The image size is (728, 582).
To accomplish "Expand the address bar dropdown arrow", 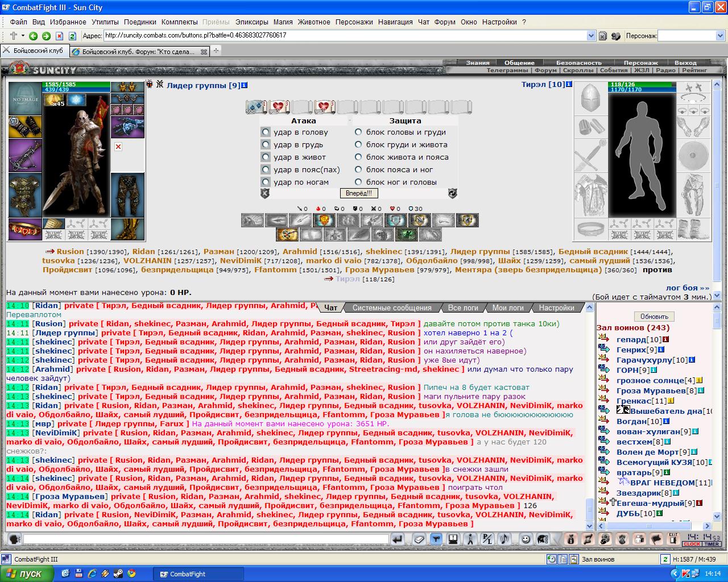I will (x=591, y=36).
